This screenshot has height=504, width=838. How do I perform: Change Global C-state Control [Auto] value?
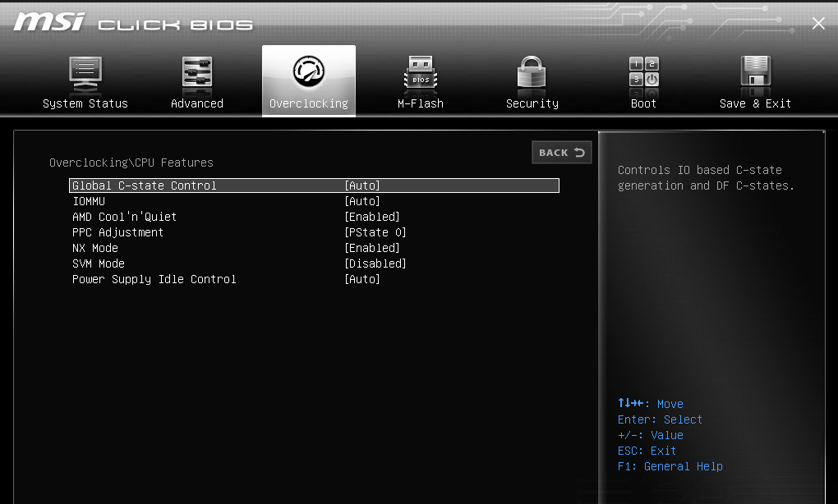(x=362, y=186)
